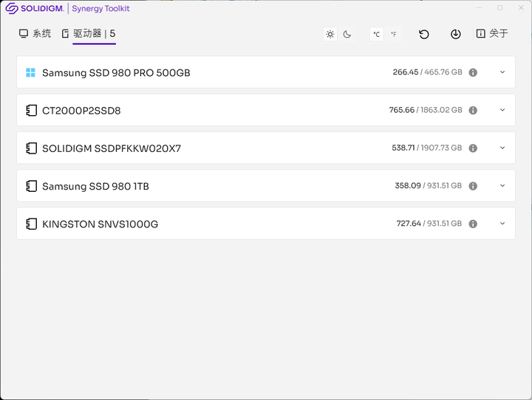Select Samsung SSD 980 1TB name
532x400 pixels.
pyautogui.click(x=95, y=187)
